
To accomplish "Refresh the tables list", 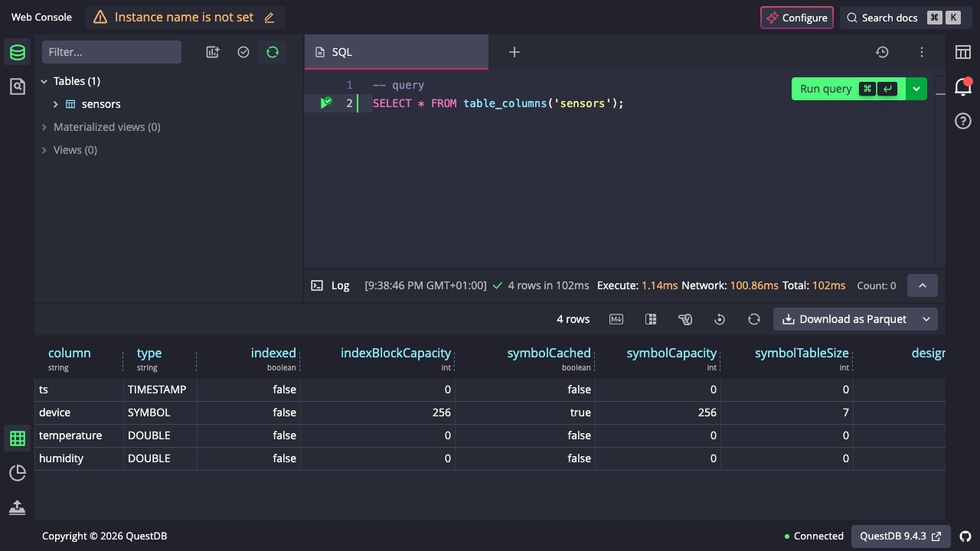I will click(273, 52).
